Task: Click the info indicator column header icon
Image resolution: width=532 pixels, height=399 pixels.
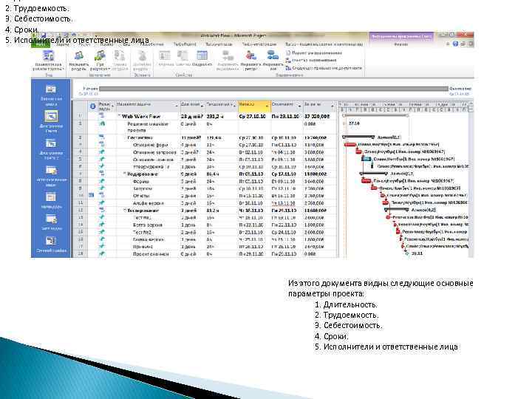Action: (x=92, y=106)
